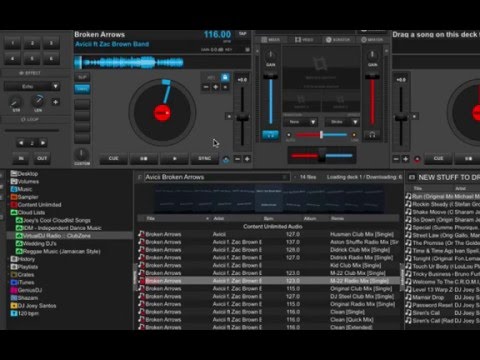Trigger hot cue pad 6

pos(51,59)
